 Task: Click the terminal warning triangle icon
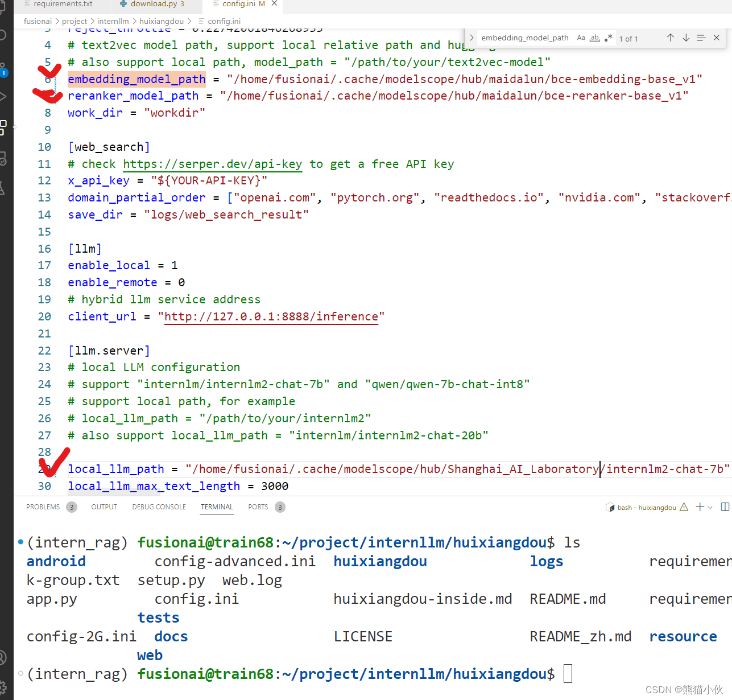tap(684, 507)
